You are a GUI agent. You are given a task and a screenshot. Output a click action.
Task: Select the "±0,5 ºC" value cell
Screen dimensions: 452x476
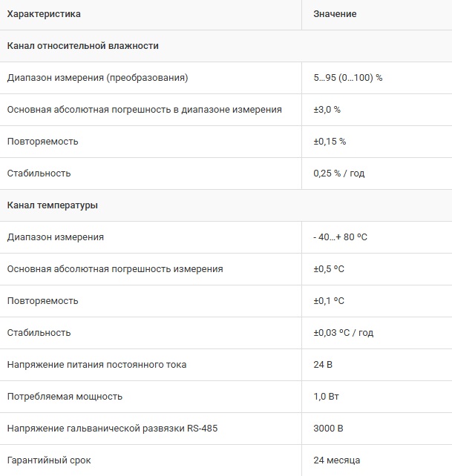(x=329, y=269)
